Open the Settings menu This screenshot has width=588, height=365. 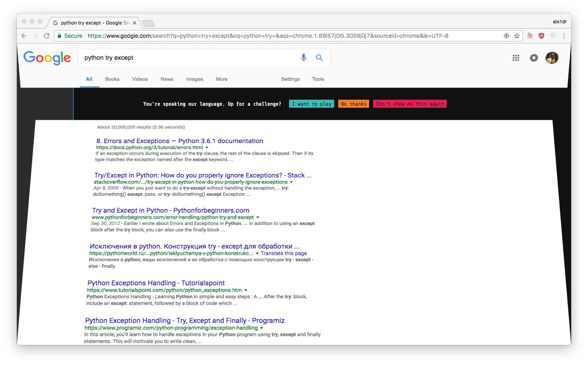(290, 79)
